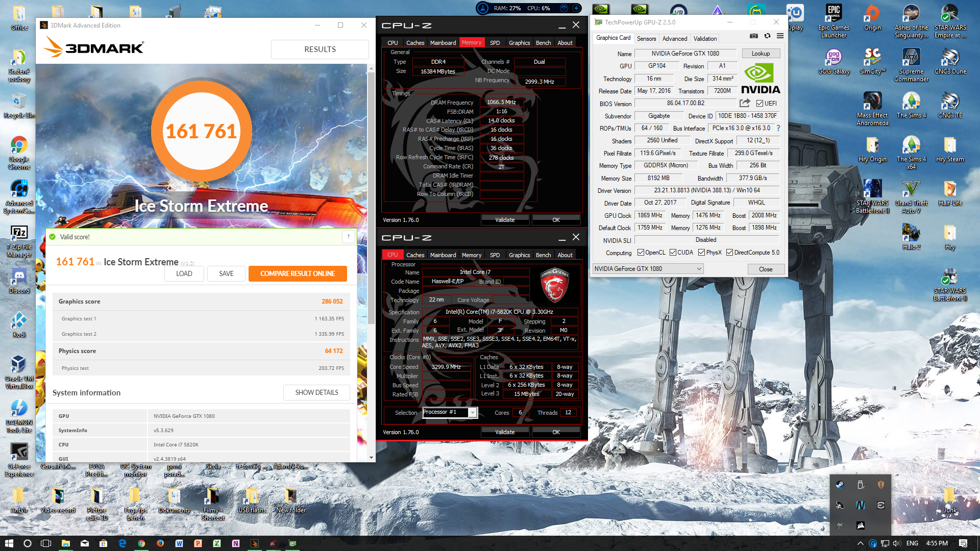Open Oracle VM VirtualBox desktop icon

point(19,372)
